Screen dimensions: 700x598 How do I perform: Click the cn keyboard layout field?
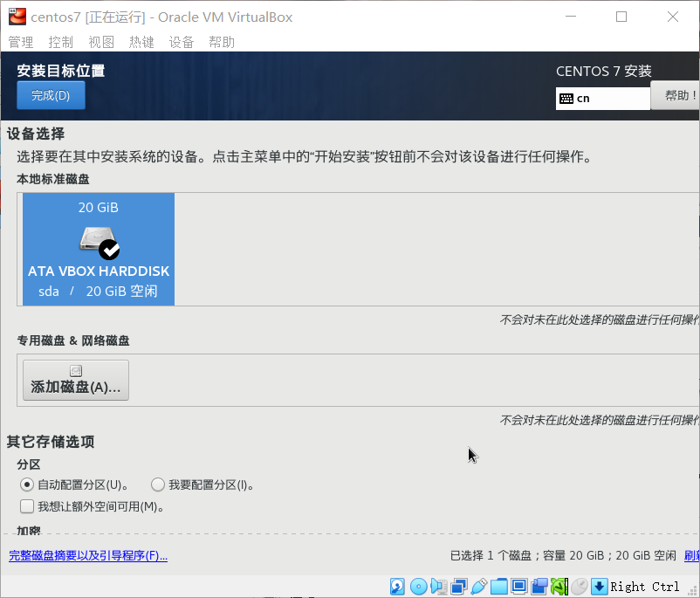(x=602, y=99)
